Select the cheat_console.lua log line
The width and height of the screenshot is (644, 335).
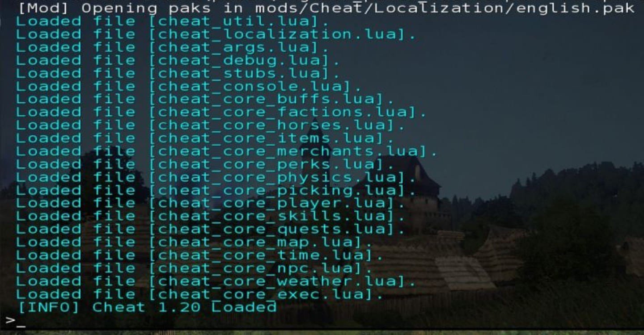pos(189,86)
